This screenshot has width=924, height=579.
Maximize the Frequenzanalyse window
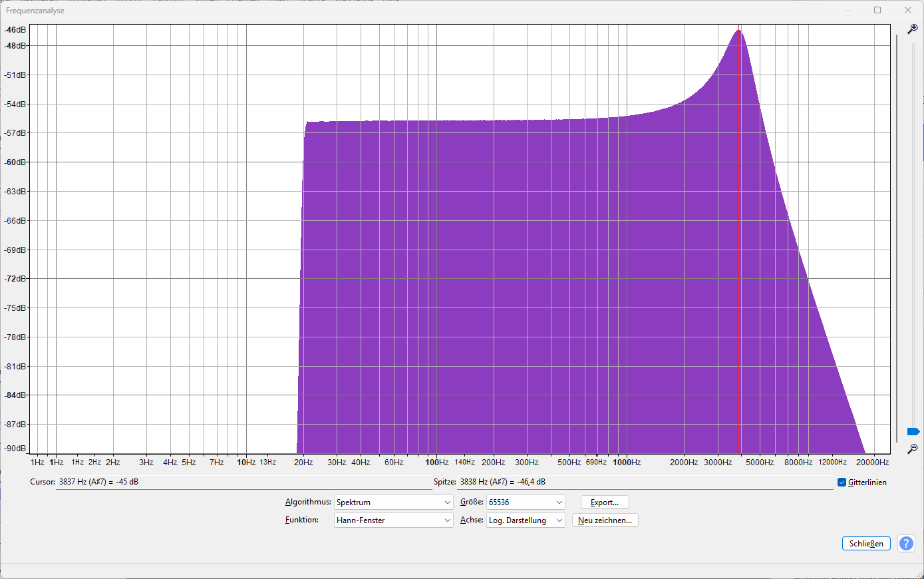[877, 10]
